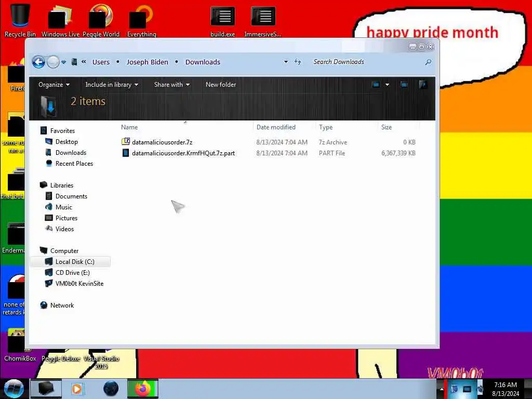The image size is (532, 399).
Task: Go back with the Explorer back arrow
Action: point(38,62)
